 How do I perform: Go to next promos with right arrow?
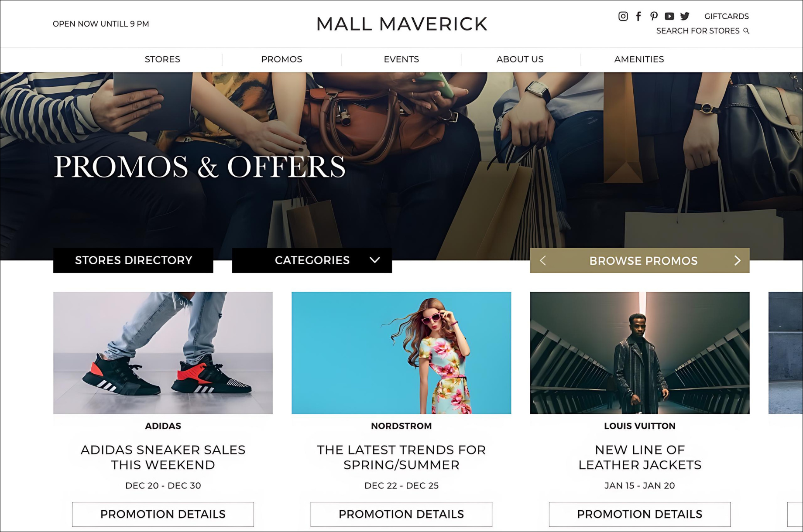pos(738,261)
